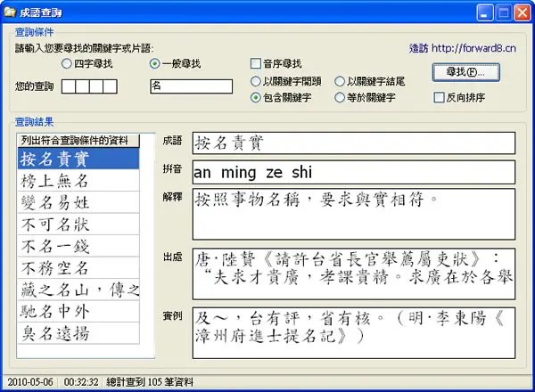Click the first four-character query box
This screenshot has width=535, height=392.
(x=69, y=86)
